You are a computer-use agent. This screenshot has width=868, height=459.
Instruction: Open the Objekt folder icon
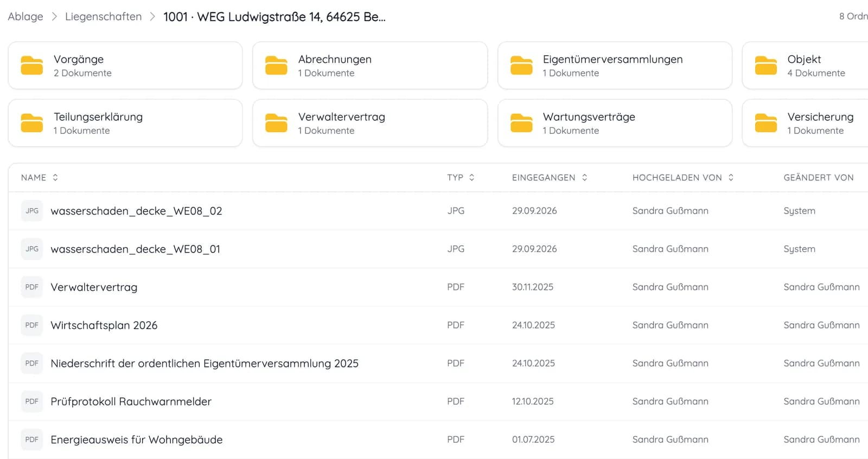pos(766,66)
